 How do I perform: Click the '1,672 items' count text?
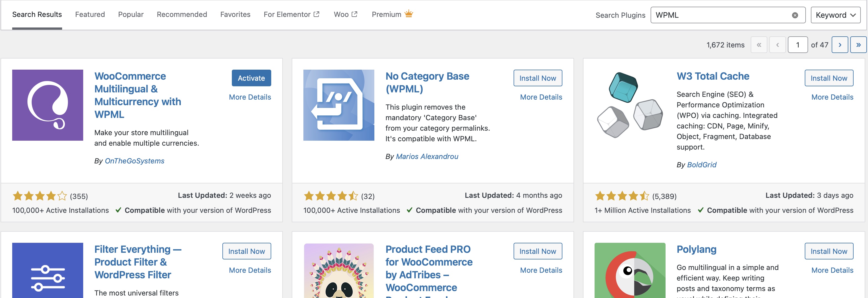tap(725, 45)
